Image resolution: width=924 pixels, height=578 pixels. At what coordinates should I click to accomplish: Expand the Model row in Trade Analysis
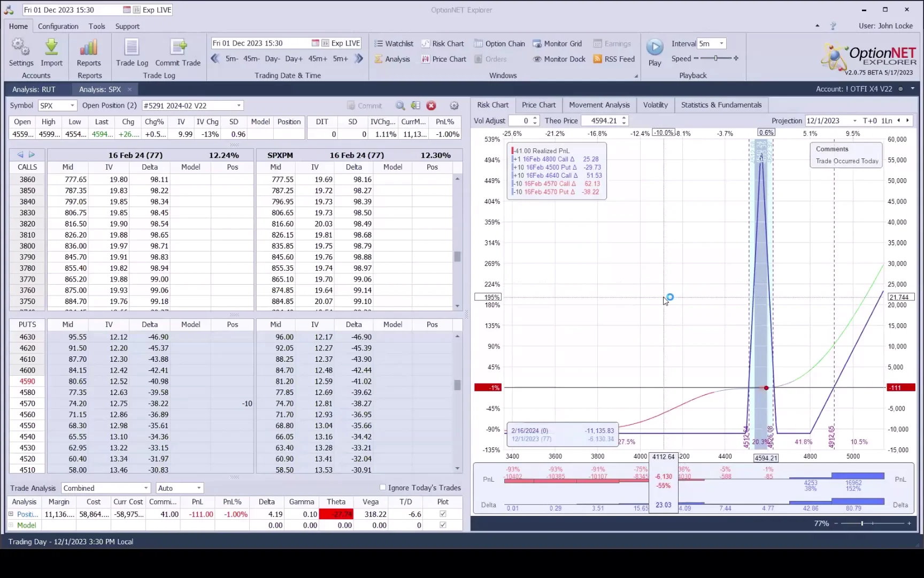tap(11, 525)
